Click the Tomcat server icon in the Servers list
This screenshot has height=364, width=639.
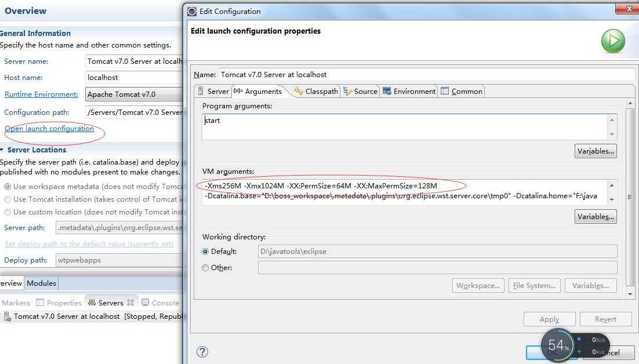pos(7,316)
